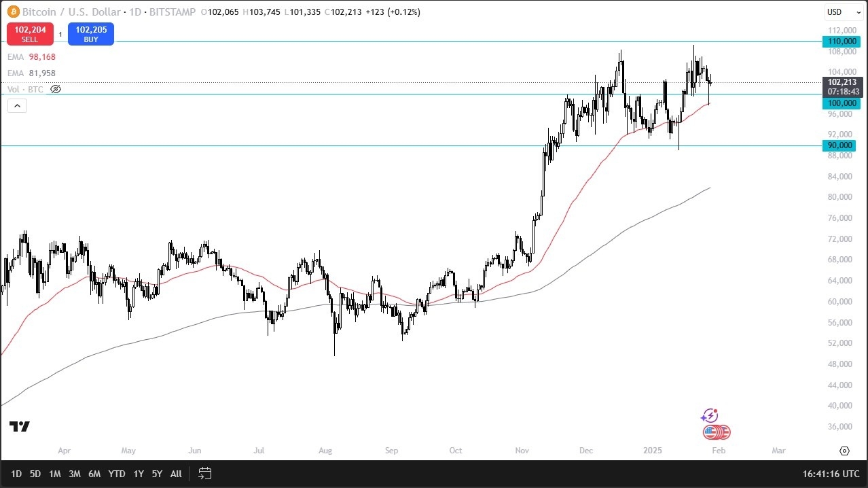The width and height of the screenshot is (868, 488).
Task: Collapse the indicator legend with the chevron
Action: (x=16, y=105)
